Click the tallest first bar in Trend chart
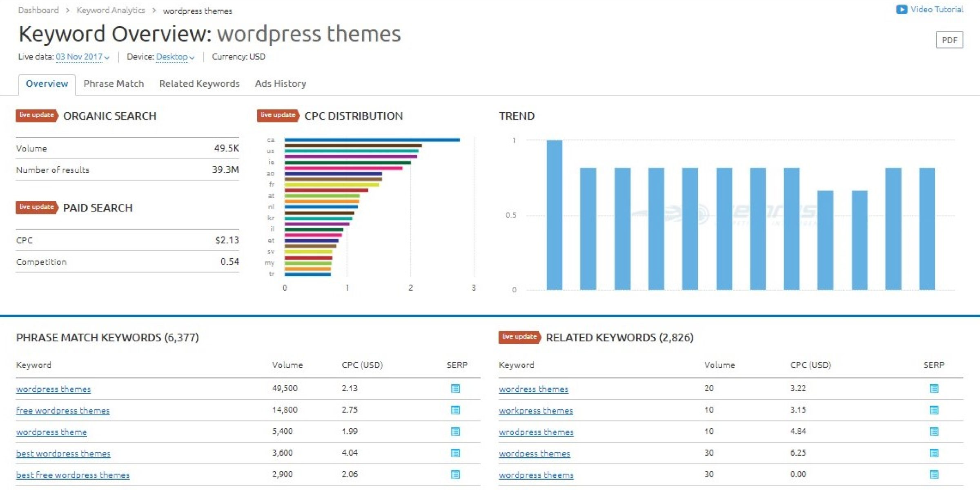 pyautogui.click(x=554, y=215)
